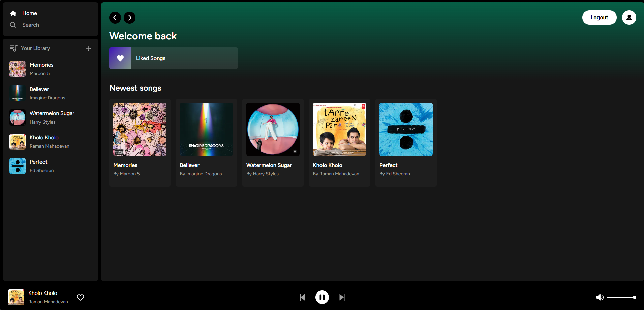Skip to previous track
This screenshot has width=644, height=310.
point(302,297)
